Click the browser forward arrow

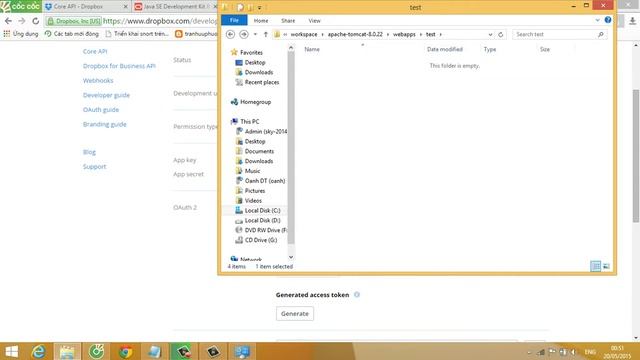(22, 21)
